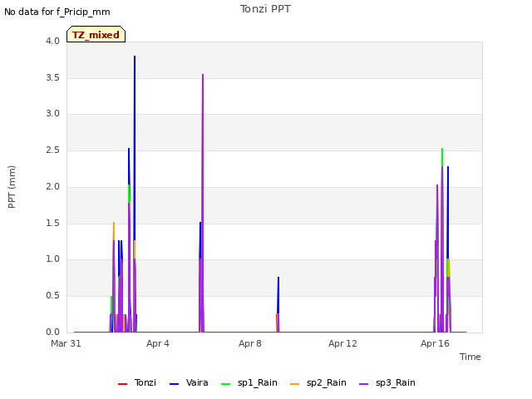Image resolution: width=532 pixels, height=399 pixels.
Task: Click the 1.0 y-axis tick label
Action: 52,259
